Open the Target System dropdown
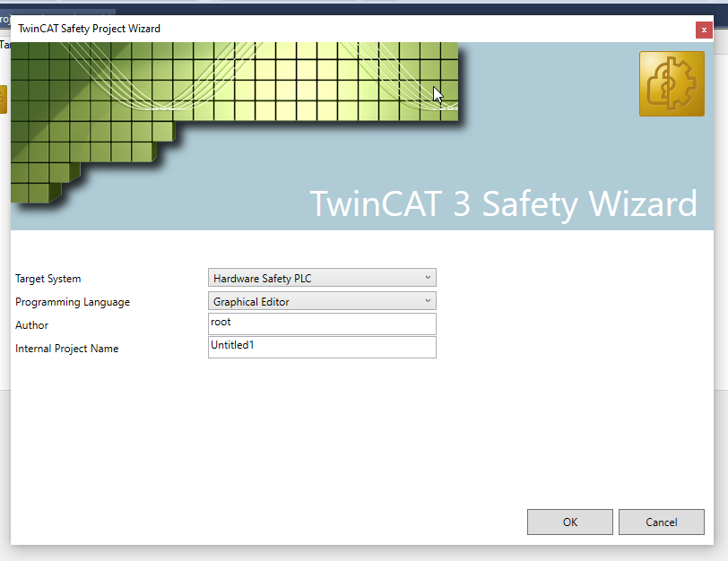 (322, 278)
